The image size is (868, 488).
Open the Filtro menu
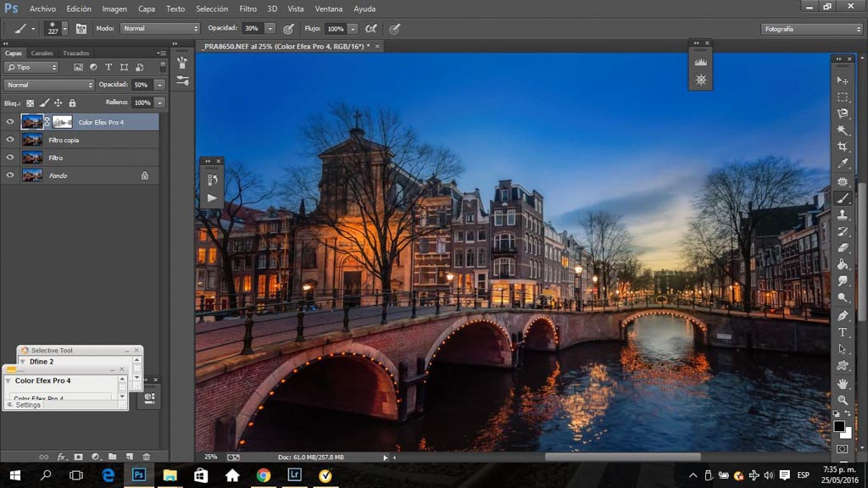pyautogui.click(x=248, y=8)
